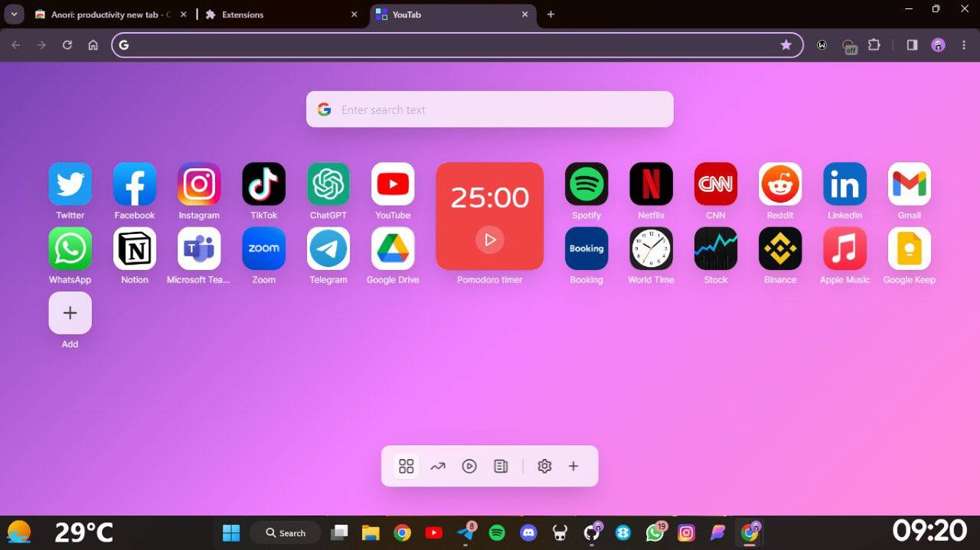Switch to the Anori productivity new tab
Image resolution: width=980 pixels, height=550 pixels.
(110, 15)
